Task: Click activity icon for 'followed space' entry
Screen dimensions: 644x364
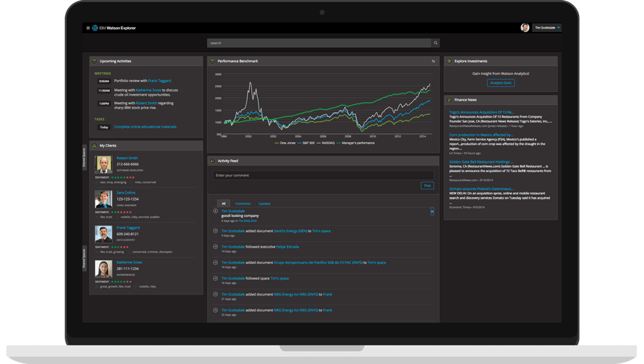Action: tap(215, 278)
